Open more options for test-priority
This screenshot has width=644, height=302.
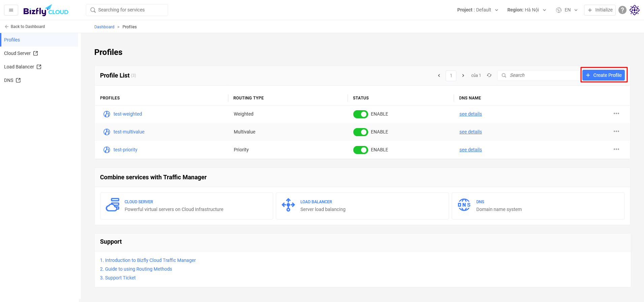(x=616, y=149)
